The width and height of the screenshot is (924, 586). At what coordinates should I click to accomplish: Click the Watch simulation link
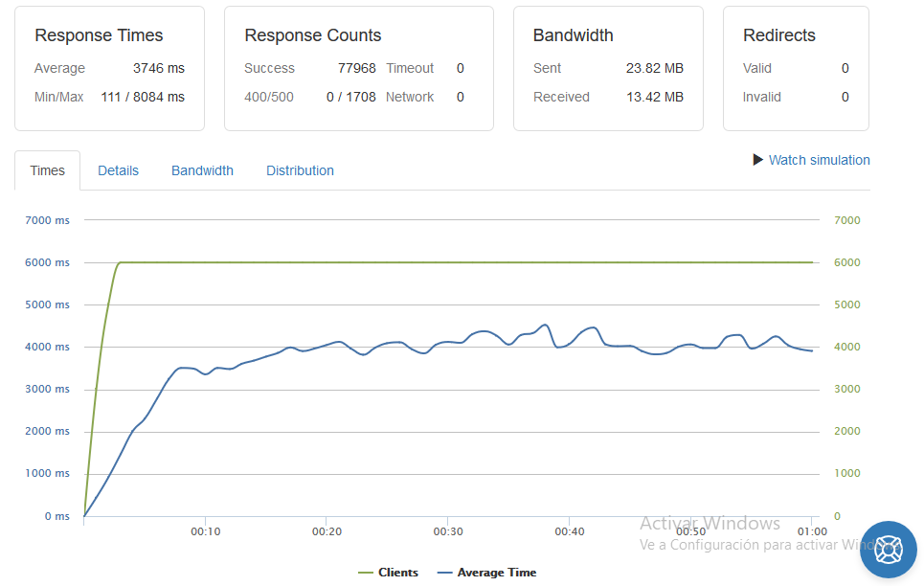[x=819, y=160]
